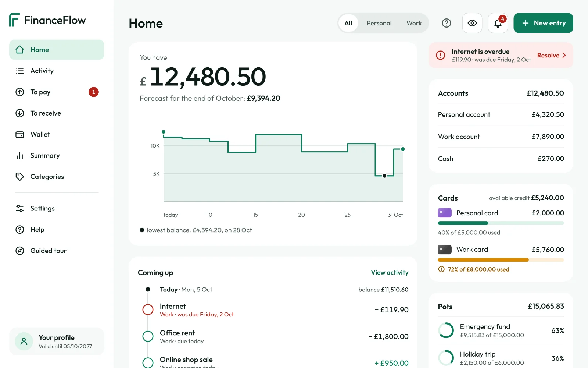Mark the Internet payment circle as paid
This screenshot has height=368, width=588.
148,309
